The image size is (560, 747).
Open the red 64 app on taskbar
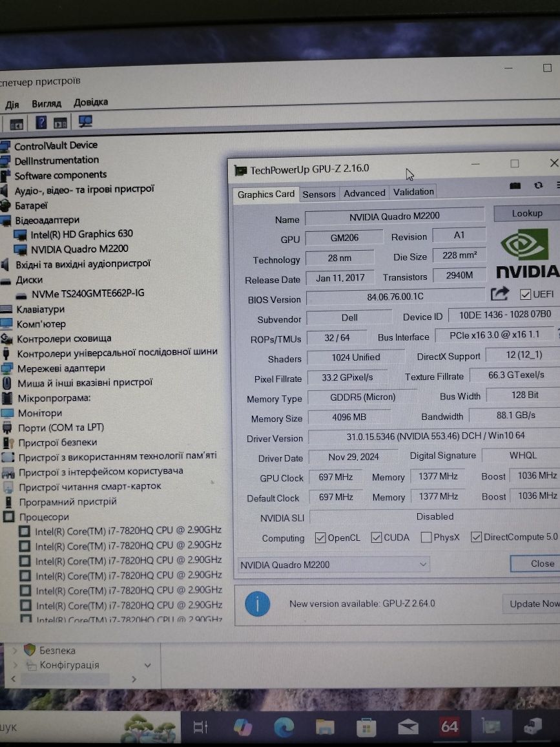tap(449, 726)
